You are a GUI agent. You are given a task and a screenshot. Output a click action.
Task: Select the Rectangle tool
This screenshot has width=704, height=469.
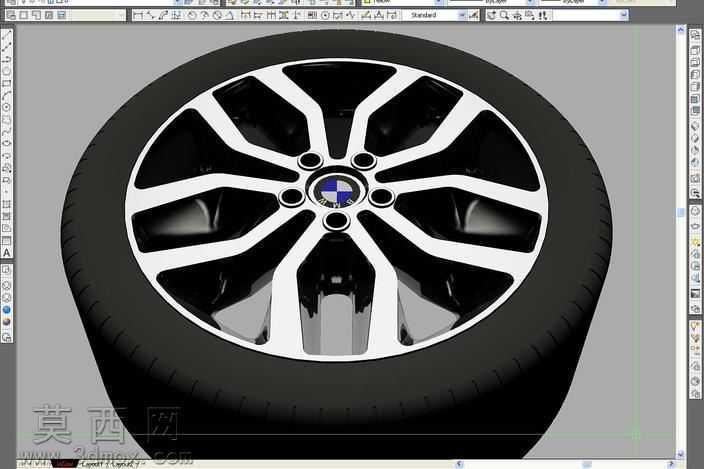(x=7, y=83)
